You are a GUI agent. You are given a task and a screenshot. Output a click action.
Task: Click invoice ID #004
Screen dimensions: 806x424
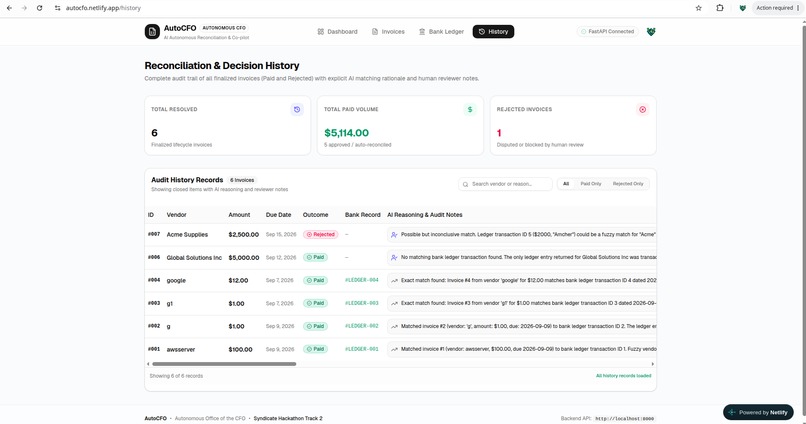154,280
